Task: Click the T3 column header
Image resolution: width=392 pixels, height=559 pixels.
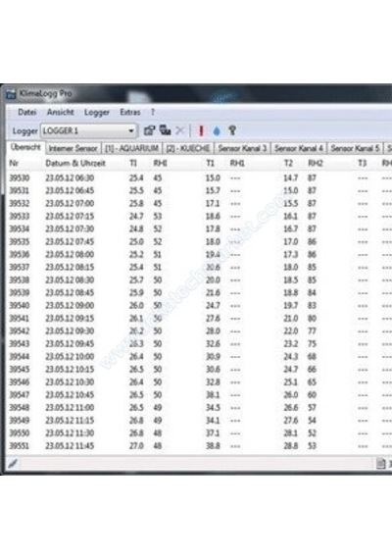Action: coord(362,163)
